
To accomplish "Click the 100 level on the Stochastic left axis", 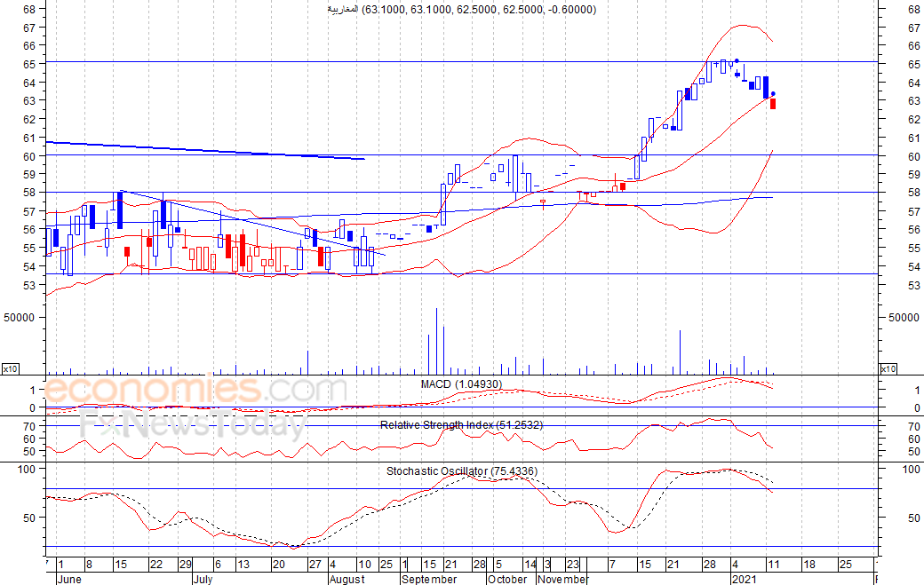I will [x=28, y=469].
